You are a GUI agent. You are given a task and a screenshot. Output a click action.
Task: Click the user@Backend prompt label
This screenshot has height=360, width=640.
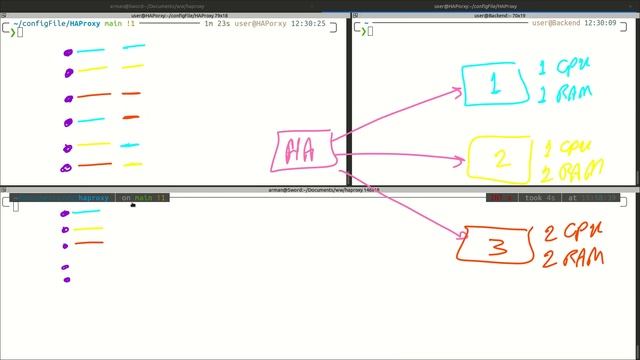pyautogui.click(x=556, y=23)
